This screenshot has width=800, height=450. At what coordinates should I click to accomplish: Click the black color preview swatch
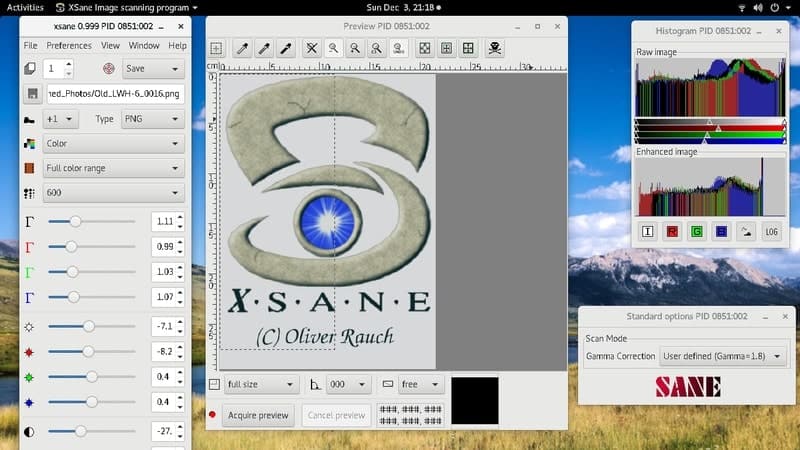(475, 401)
